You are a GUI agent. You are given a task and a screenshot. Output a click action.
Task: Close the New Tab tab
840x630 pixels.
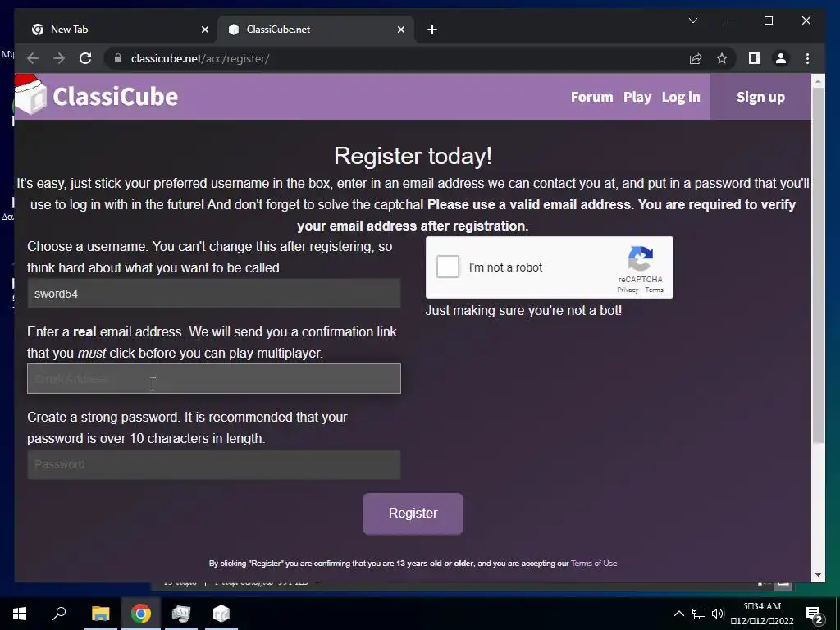coord(204,30)
